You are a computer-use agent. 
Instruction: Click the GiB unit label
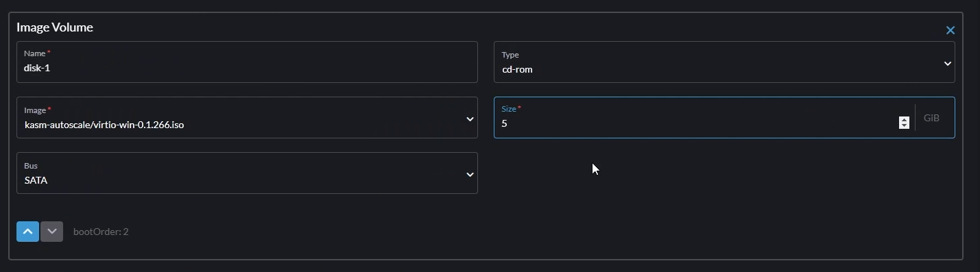coord(931,118)
